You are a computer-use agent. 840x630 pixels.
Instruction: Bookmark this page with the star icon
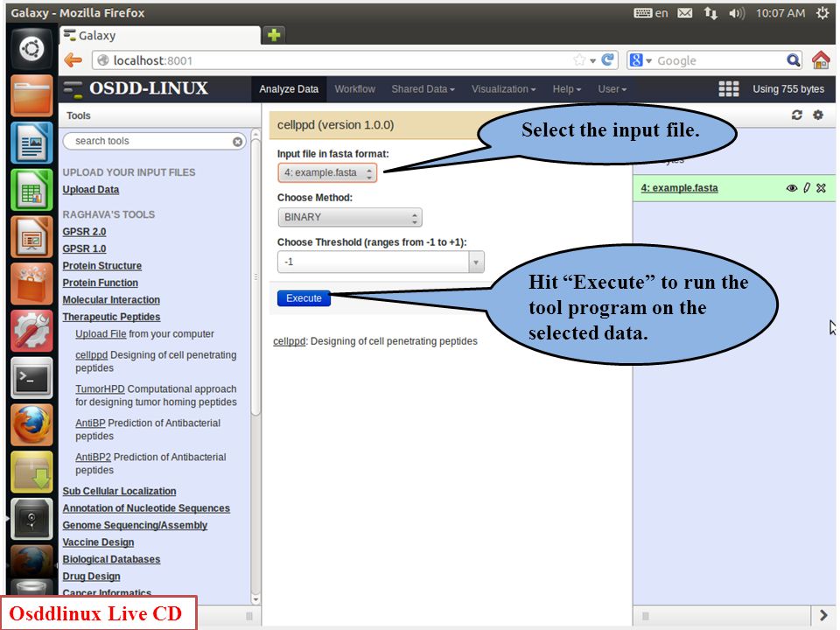[x=579, y=60]
